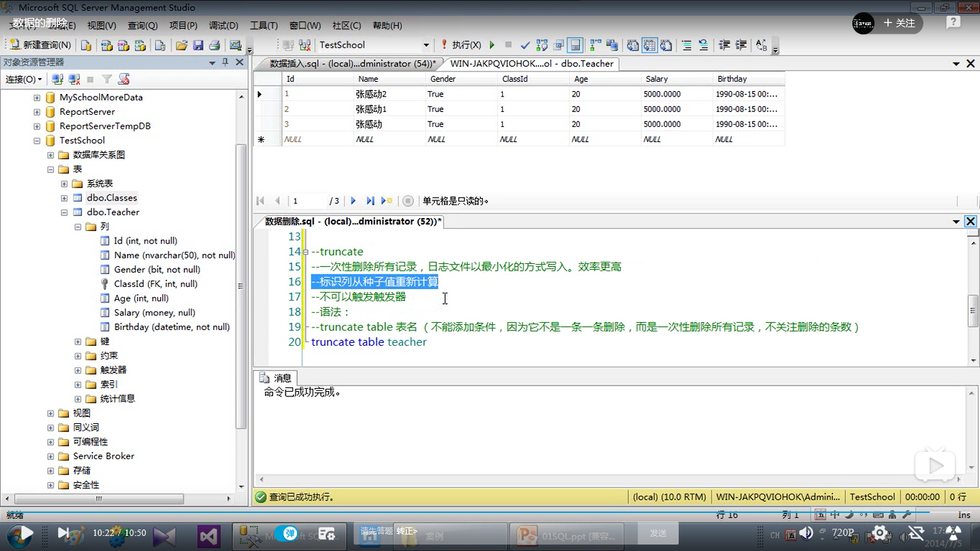Click the Comment out selected lines icon

687,44
